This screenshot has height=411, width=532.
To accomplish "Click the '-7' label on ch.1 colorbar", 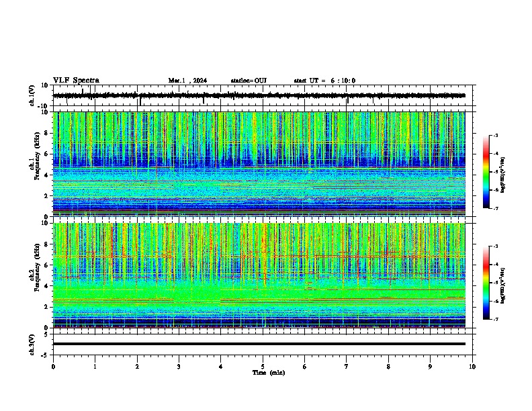I will pos(496,208).
